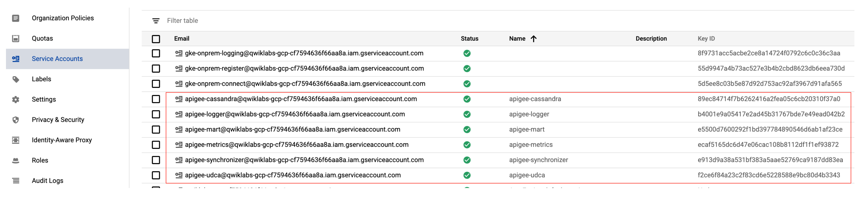The width and height of the screenshot is (868, 204).
Task: Click the Audit Logs list icon
Action: [x=15, y=181]
